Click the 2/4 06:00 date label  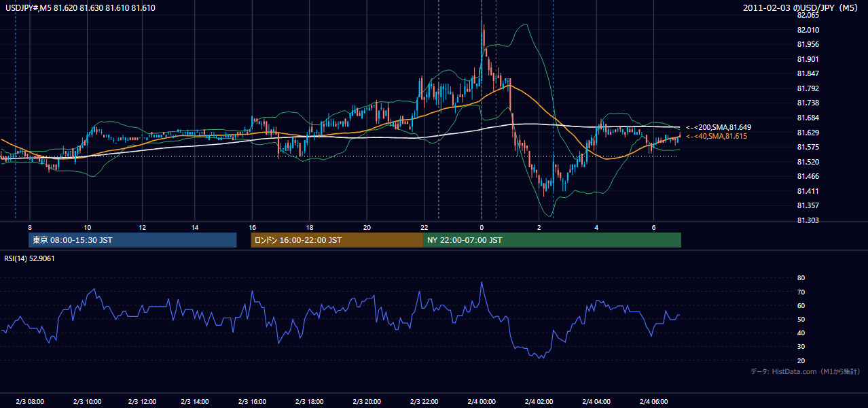[653, 401]
